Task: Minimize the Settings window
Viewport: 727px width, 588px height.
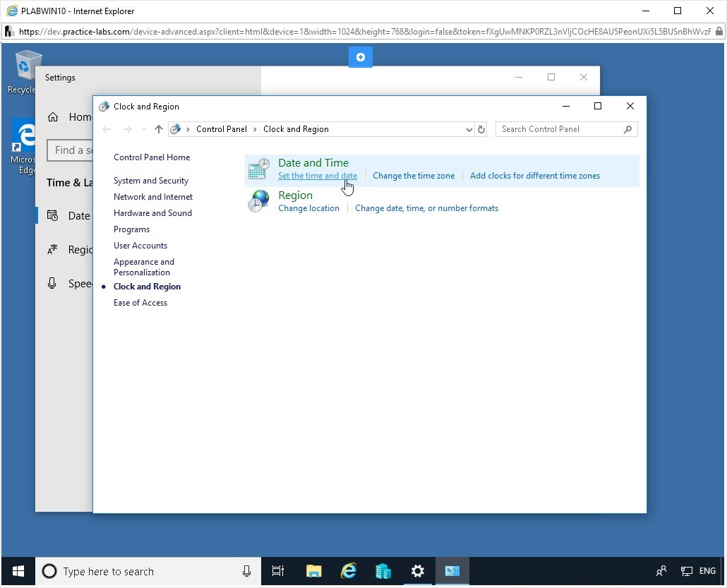Action: pyautogui.click(x=519, y=77)
